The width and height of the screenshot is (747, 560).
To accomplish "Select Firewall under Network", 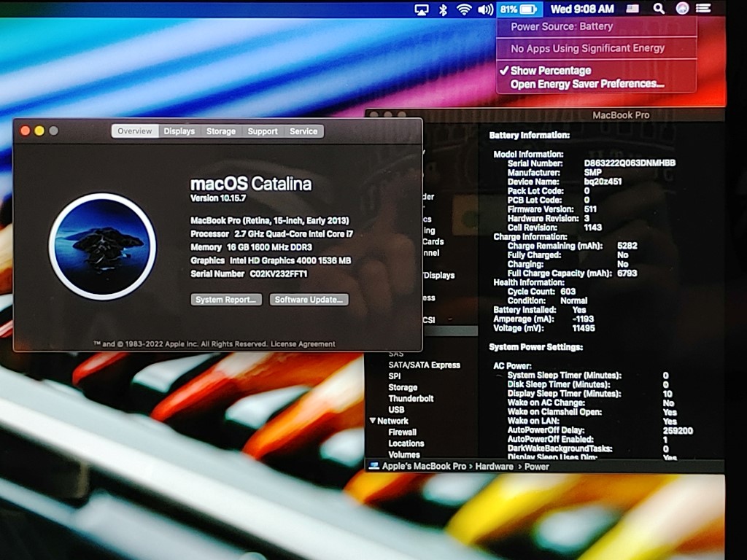I will coord(403,432).
